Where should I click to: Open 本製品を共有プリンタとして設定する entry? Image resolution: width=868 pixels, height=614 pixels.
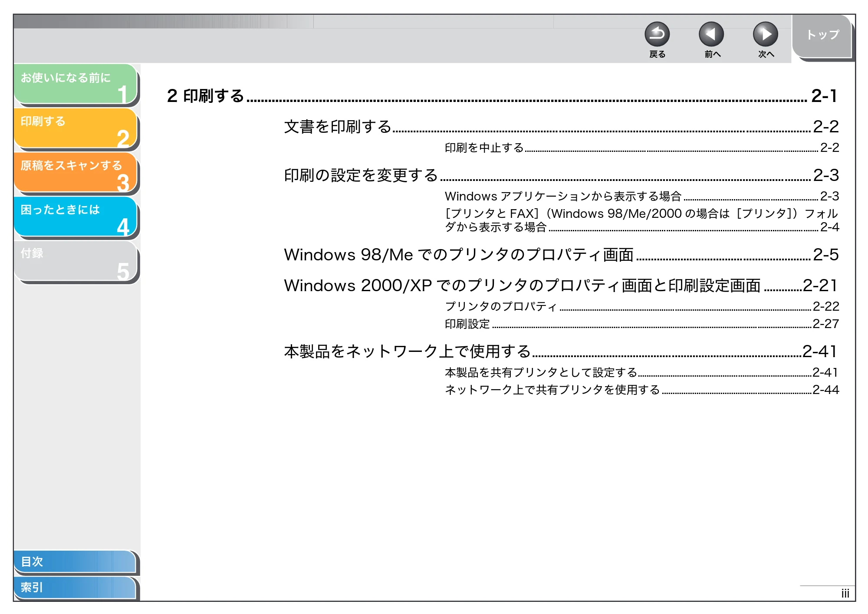tap(641, 372)
